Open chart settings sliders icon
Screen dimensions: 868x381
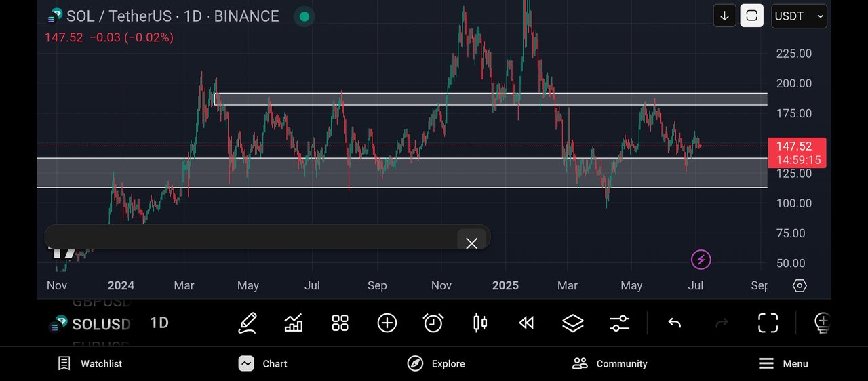click(619, 323)
